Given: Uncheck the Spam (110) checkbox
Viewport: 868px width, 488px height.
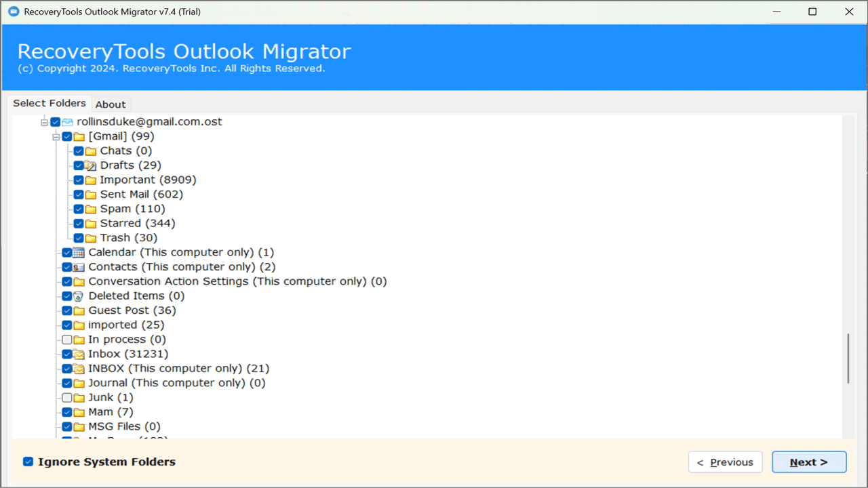Looking at the screenshot, I should [x=79, y=209].
